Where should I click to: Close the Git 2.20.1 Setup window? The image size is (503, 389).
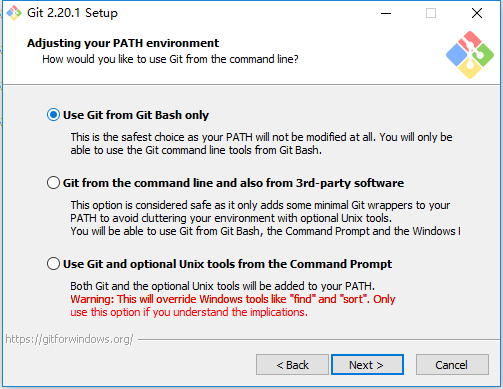click(477, 13)
